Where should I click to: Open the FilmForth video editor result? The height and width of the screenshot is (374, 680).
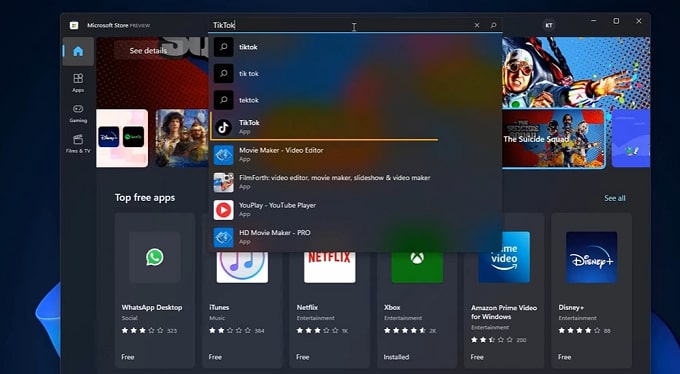[356, 182]
